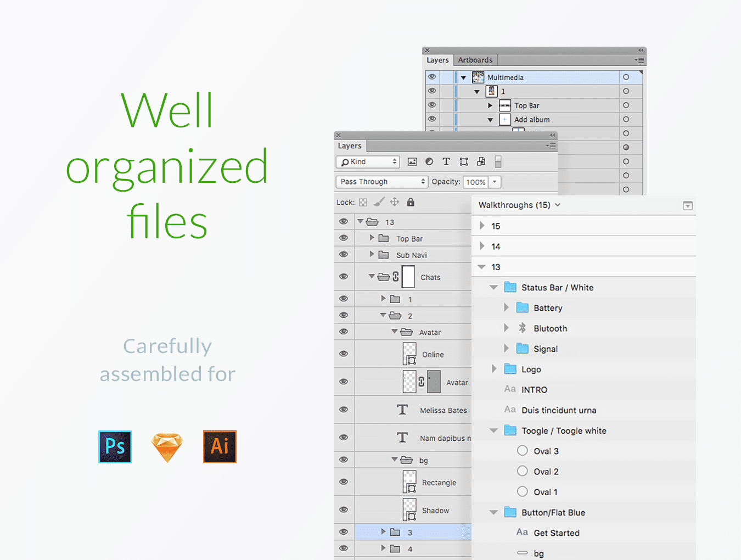Screen dimensions: 741x560
Task: Click the adjustment layer filter icon
Action: (429, 161)
